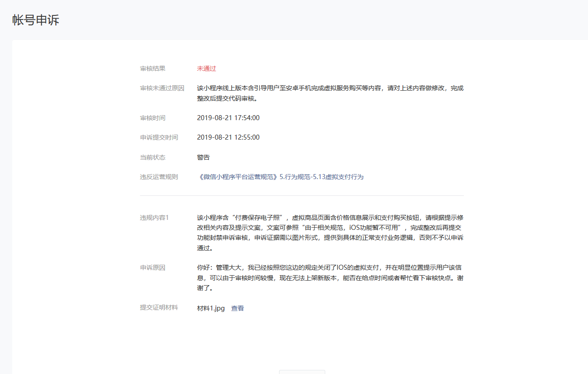Click the 申诉原因 label
The image size is (588, 374).
pyautogui.click(x=153, y=267)
